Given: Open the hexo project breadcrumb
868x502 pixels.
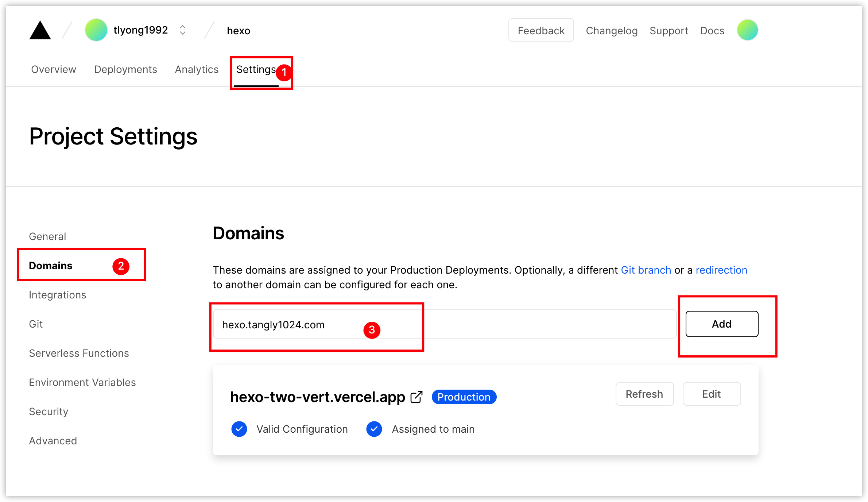Looking at the screenshot, I should (x=239, y=31).
